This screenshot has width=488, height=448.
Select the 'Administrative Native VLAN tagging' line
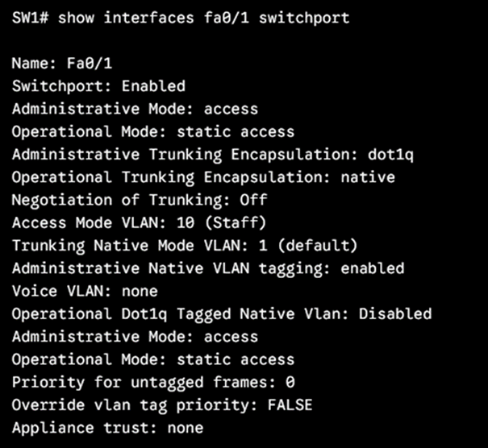pyautogui.click(x=208, y=268)
